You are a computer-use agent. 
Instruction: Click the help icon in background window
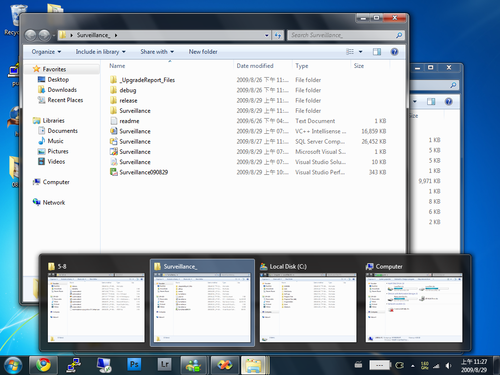(449, 101)
